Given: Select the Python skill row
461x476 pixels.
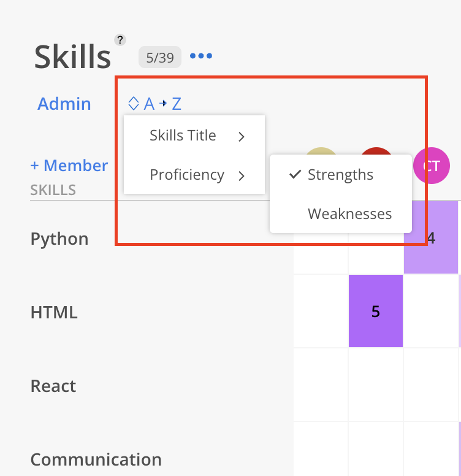Looking at the screenshot, I should 59,239.
